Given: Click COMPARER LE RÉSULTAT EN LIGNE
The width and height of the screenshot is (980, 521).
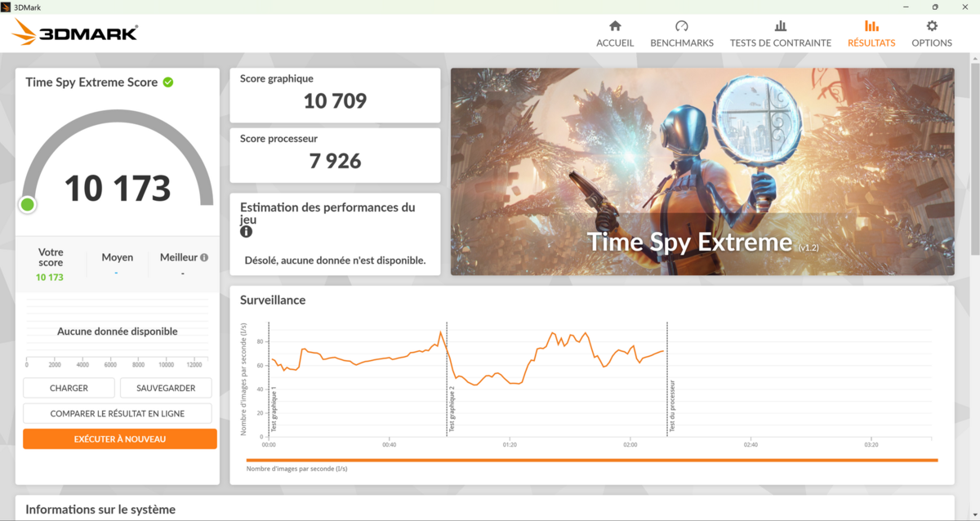Looking at the screenshot, I should coord(118,413).
